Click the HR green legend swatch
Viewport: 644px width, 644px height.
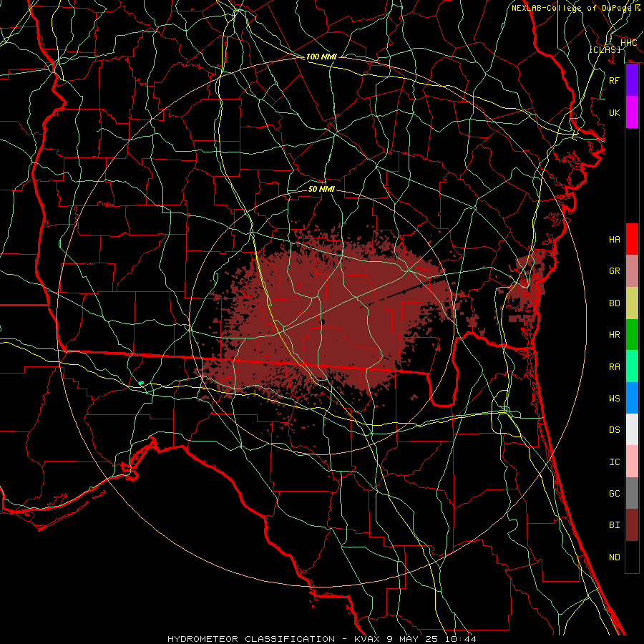point(632,334)
